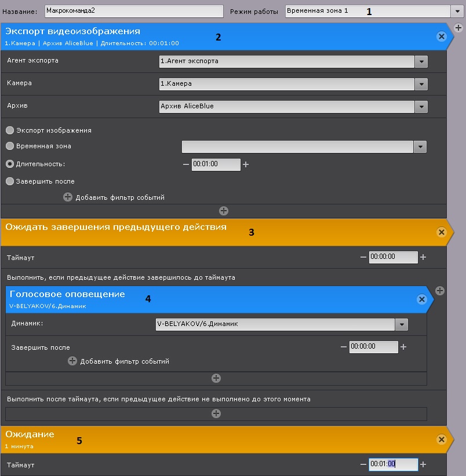
Task: Click Добавить фильтр событий in voice notification
Action: click(124, 361)
